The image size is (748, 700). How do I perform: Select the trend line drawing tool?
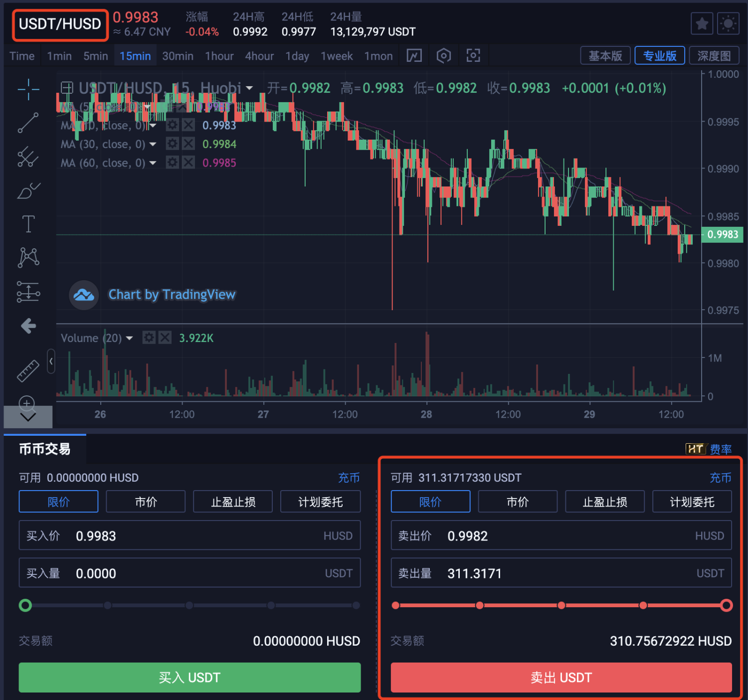[28, 123]
